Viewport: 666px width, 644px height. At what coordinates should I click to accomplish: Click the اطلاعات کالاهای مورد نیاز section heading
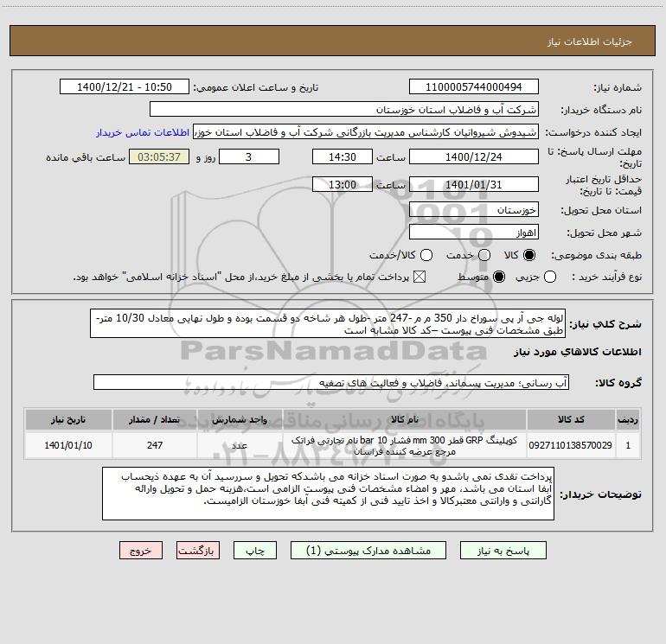point(577,352)
